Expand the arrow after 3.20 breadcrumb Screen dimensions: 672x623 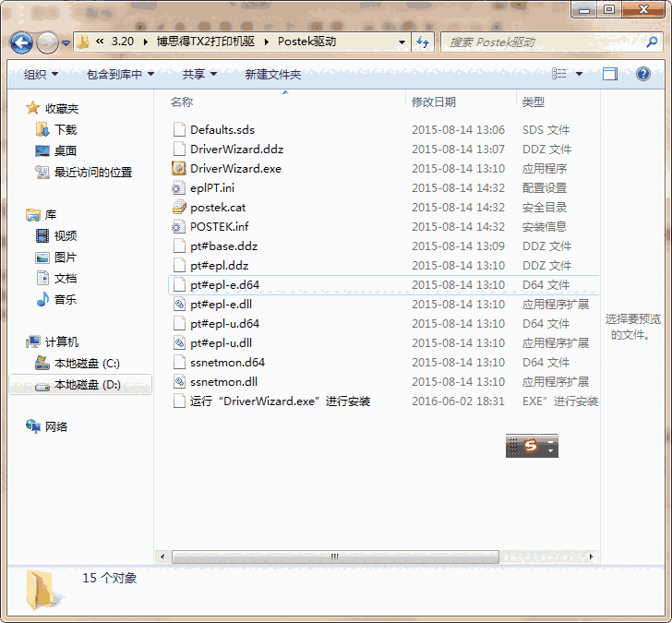tap(145, 42)
